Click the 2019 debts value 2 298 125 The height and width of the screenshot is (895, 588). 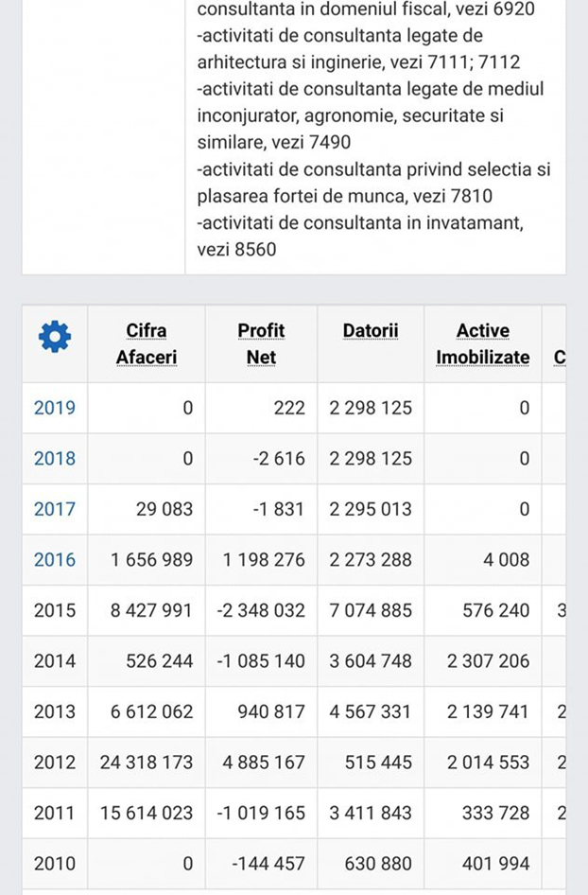(x=370, y=408)
